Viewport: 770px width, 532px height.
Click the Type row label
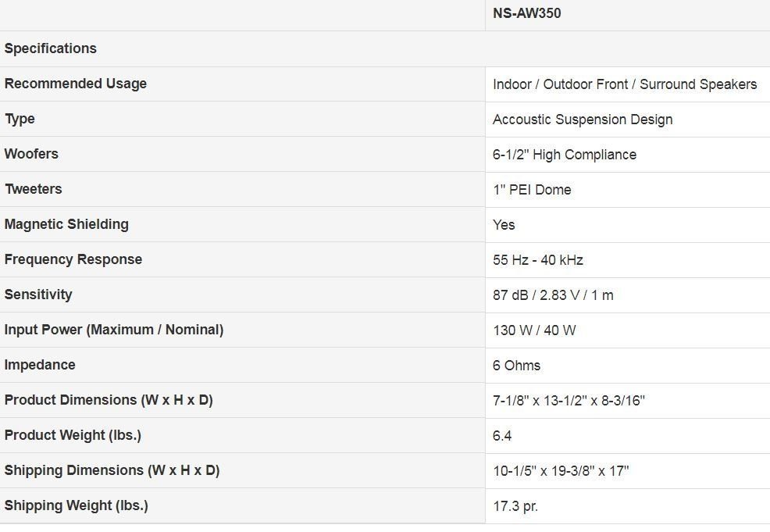click(20, 119)
